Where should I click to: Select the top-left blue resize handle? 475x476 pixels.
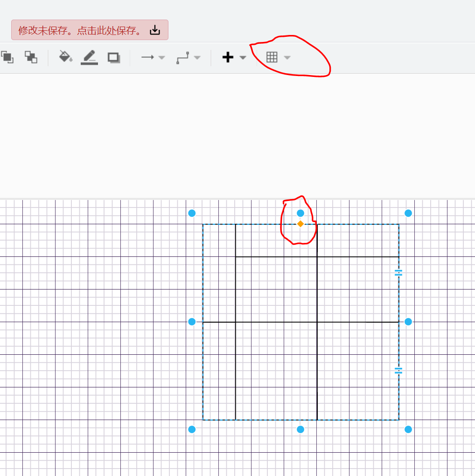192,214
